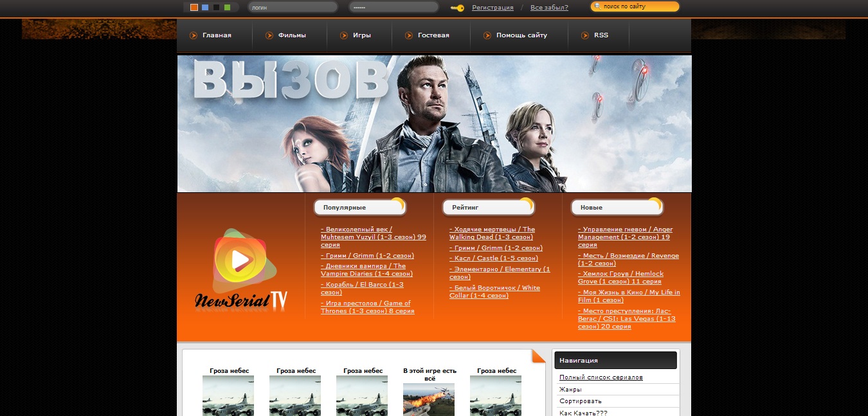Viewport: 868px width, 416px height.
Task: Open 'Моя Жизнь в Кино' link
Action: pyautogui.click(x=629, y=296)
